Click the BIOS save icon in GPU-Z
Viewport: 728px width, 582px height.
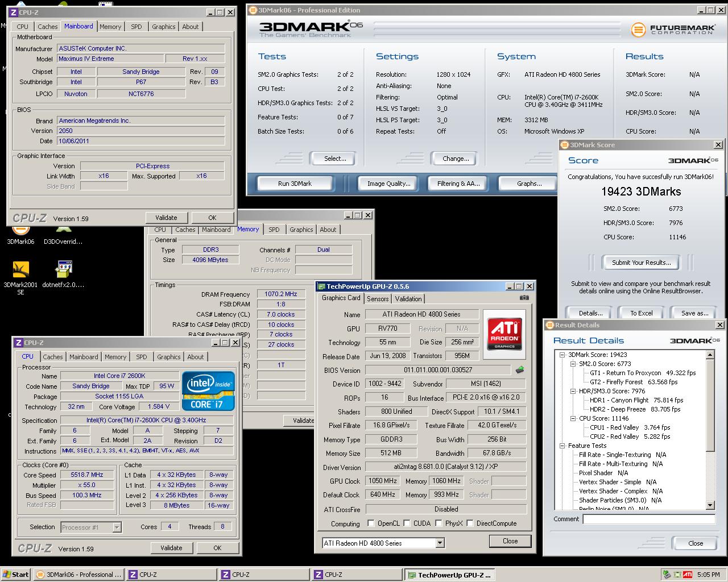520,370
